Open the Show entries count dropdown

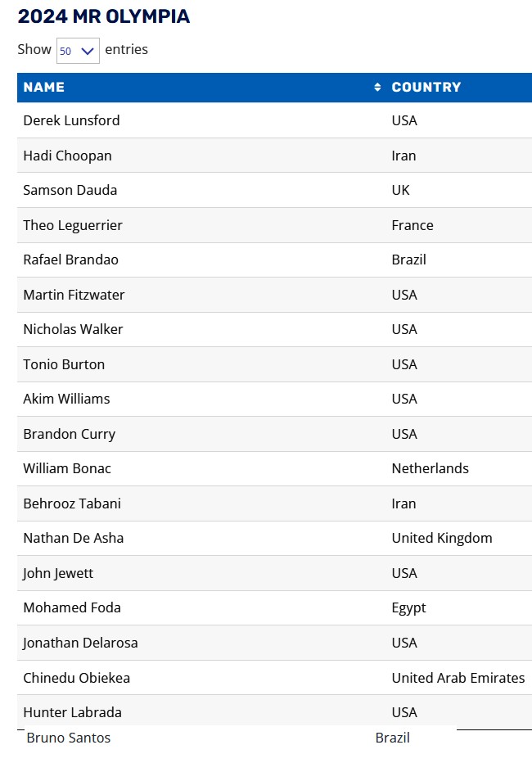click(x=78, y=51)
